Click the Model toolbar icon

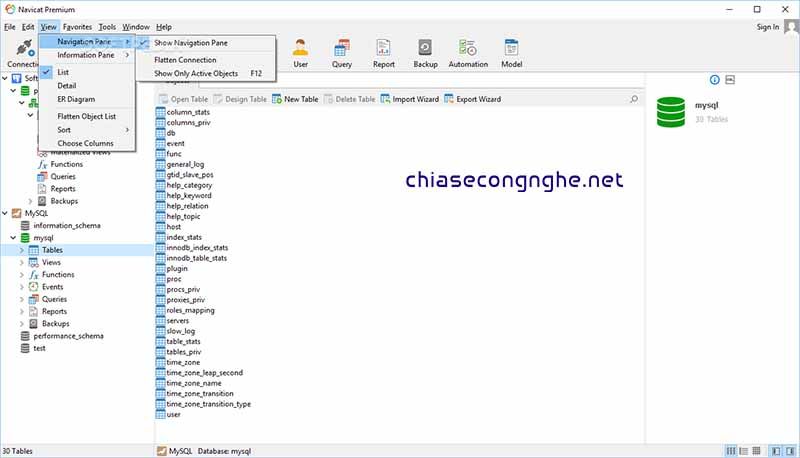coord(512,52)
